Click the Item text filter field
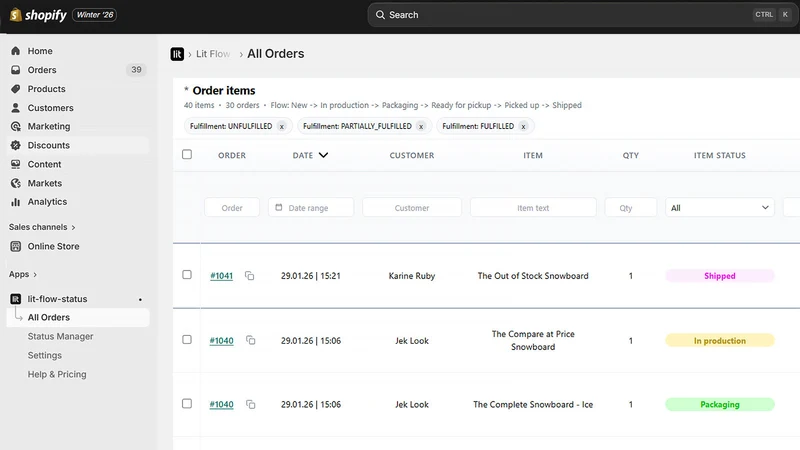 [533, 208]
